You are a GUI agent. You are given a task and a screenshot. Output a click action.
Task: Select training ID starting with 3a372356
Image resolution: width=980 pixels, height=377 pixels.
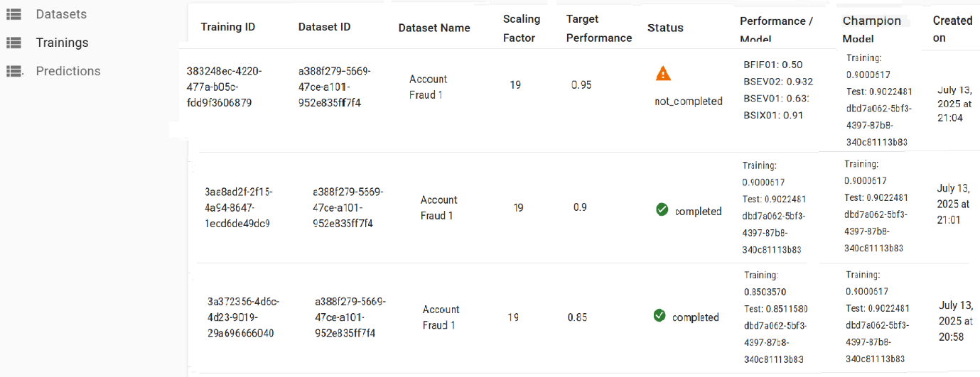[241, 317]
